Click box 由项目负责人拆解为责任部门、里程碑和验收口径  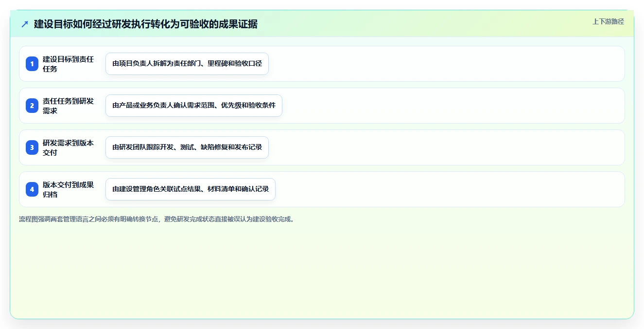point(187,64)
